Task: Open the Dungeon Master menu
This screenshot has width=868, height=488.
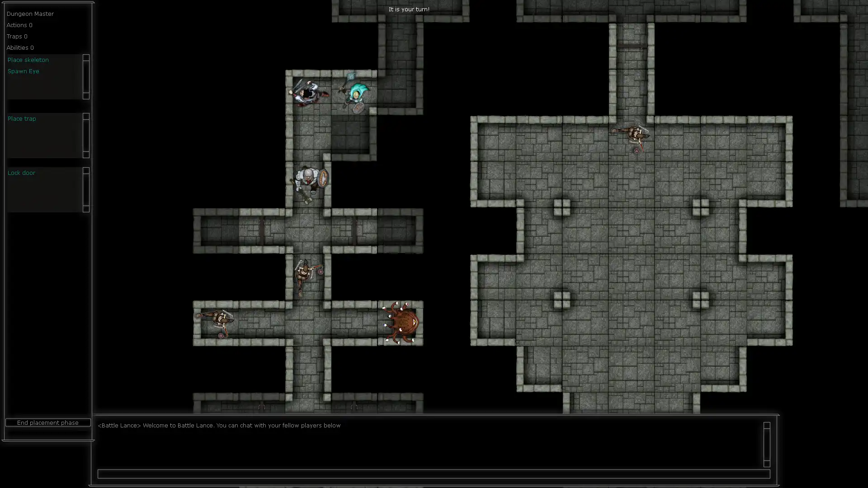Action: 30,13
